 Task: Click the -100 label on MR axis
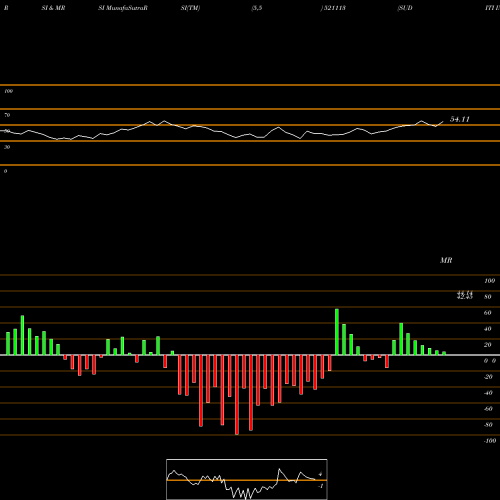(490, 441)
